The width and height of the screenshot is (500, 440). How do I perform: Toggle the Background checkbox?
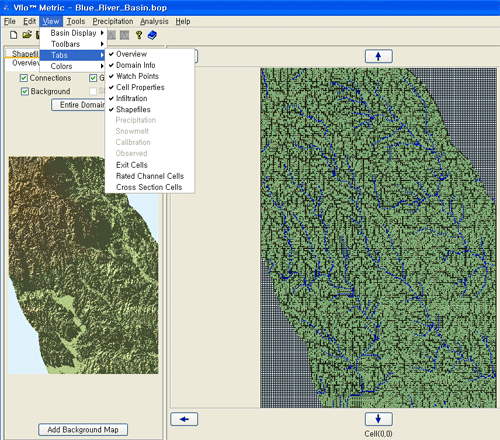point(25,91)
